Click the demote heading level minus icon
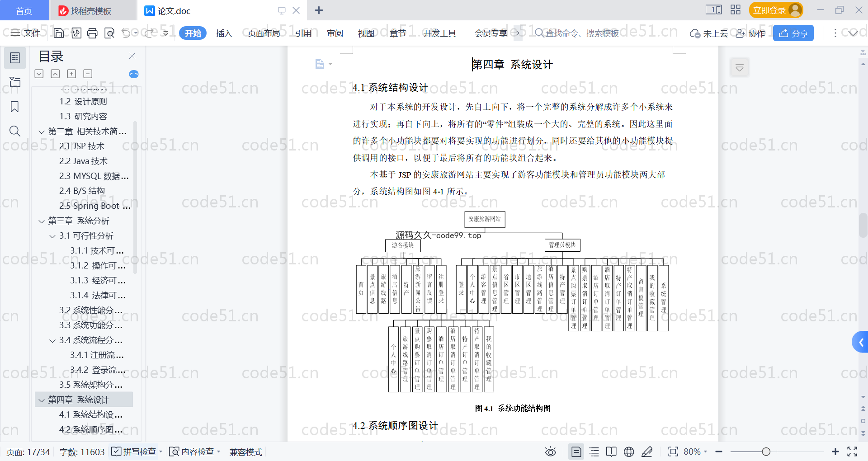 pyautogui.click(x=88, y=74)
